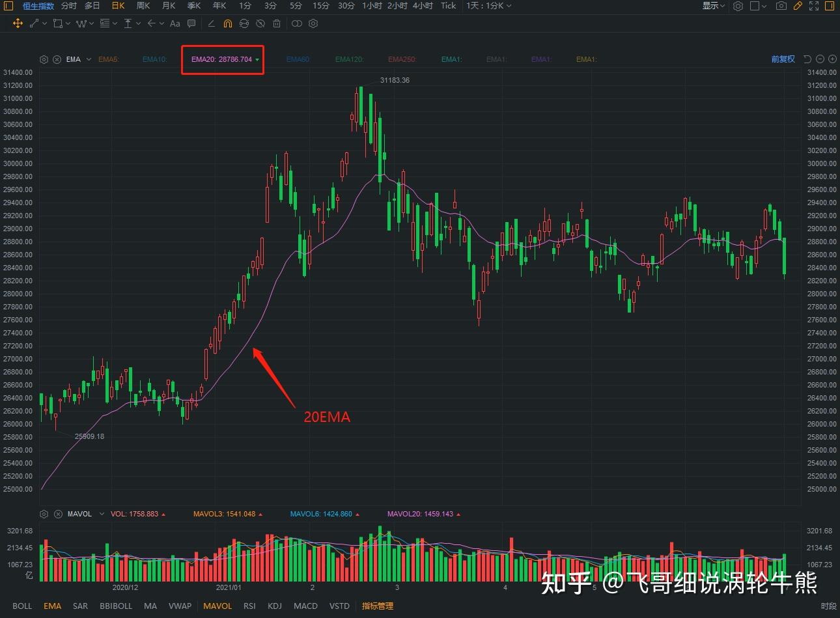840x618 pixels.
Task: Toggle the left sidebar panel icon
Action: point(8,6)
